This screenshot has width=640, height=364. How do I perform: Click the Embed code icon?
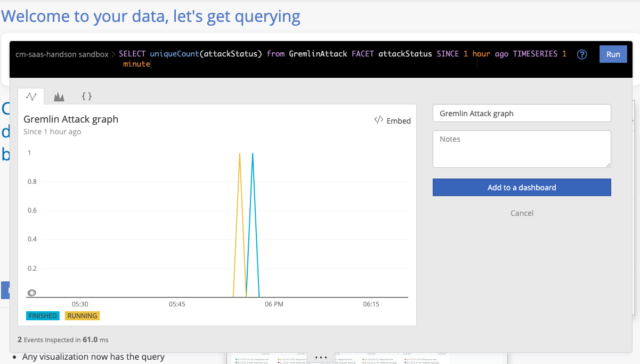pos(378,120)
